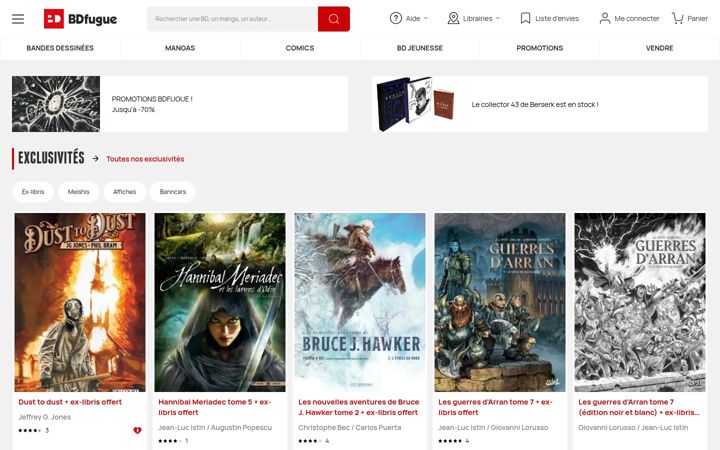Open the Promotions BDfugue banner text
Viewport: 720px width, 450px height.
[x=152, y=104]
